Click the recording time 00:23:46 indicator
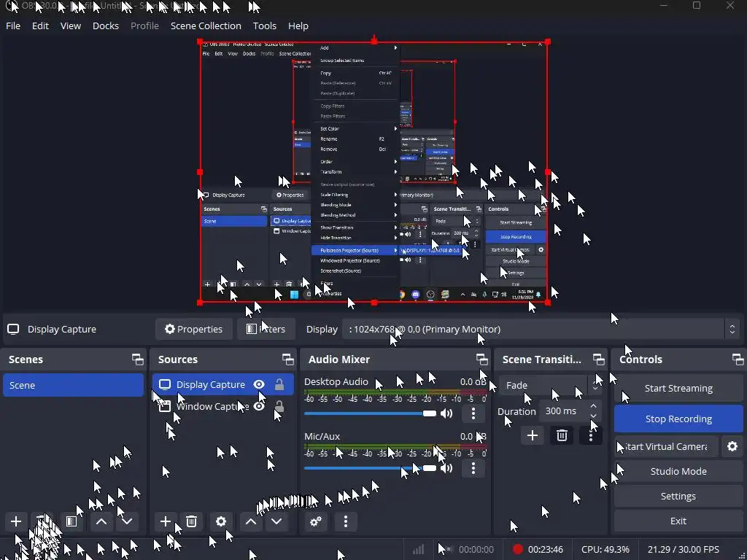 point(546,550)
